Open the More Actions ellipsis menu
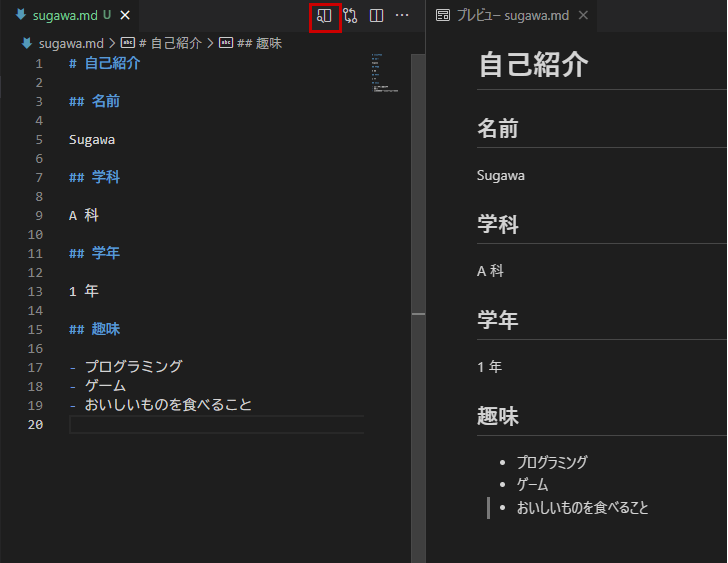This screenshot has height=563, width=728. (x=402, y=16)
